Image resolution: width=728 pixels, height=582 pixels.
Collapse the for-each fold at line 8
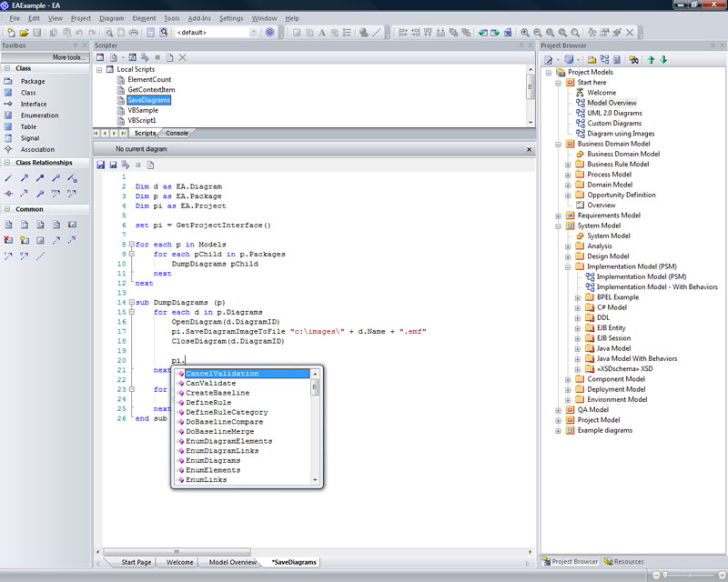pyautogui.click(x=131, y=245)
